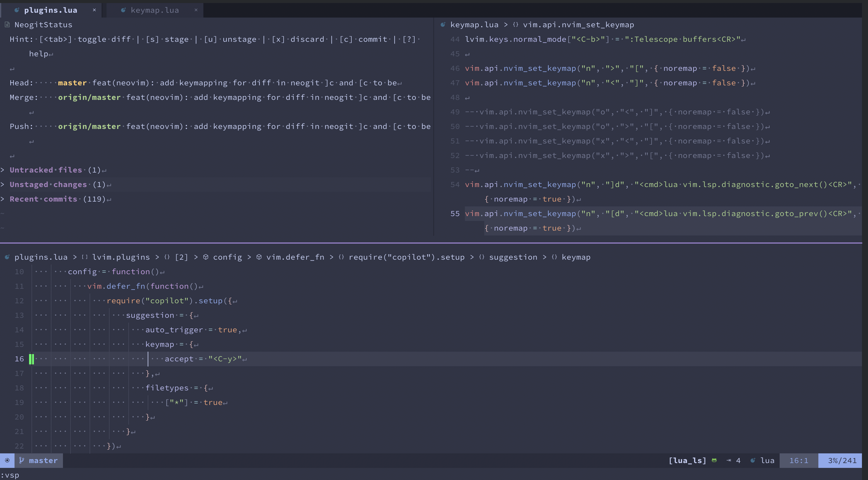Click the array icon before lvim.plugins breadcrumb
Viewport: 868px width, 480px height.
click(85, 257)
